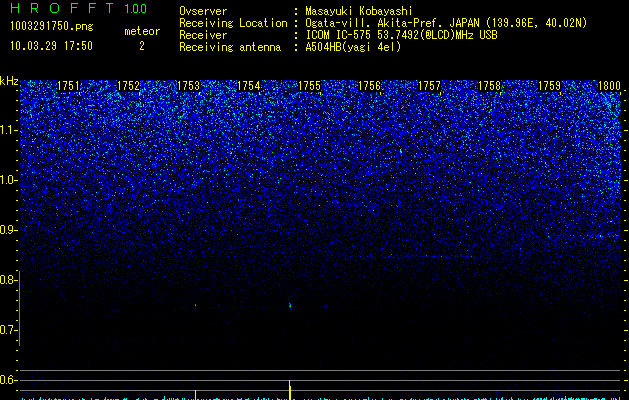This screenshot has height=400, width=629.
Task: Click the 1751 time marker
Action: point(69,86)
